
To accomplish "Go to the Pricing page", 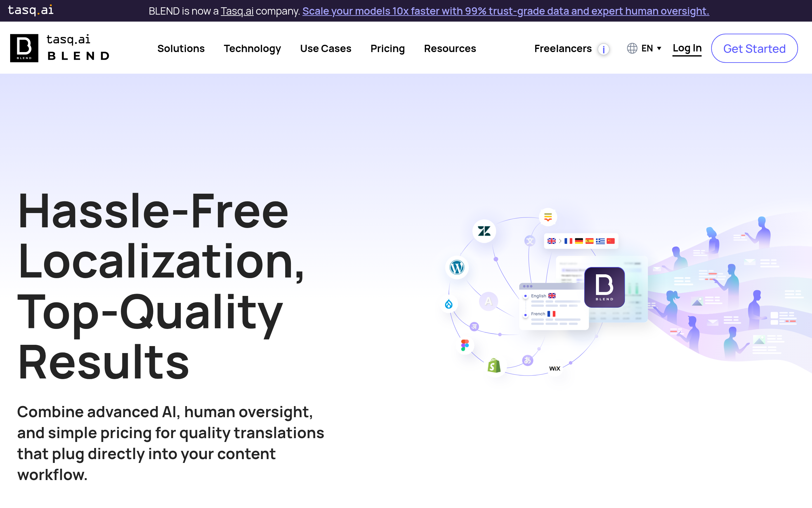I will tap(388, 48).
